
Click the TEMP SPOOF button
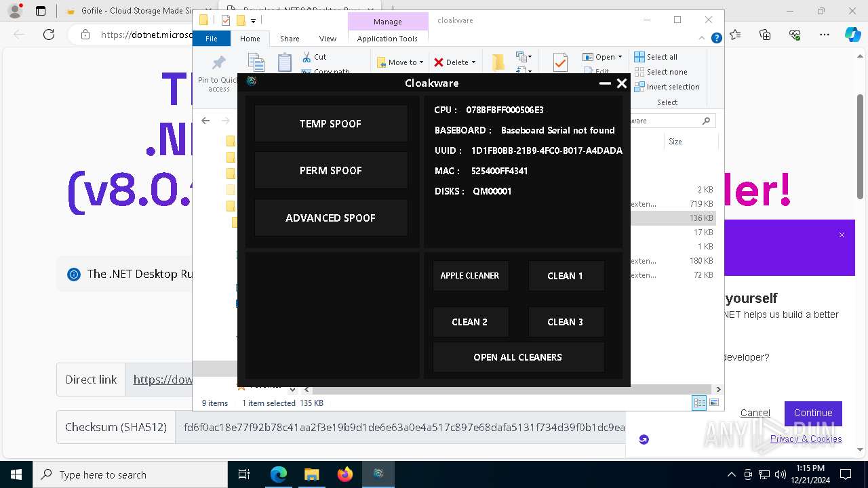click(x=331, y=123)
